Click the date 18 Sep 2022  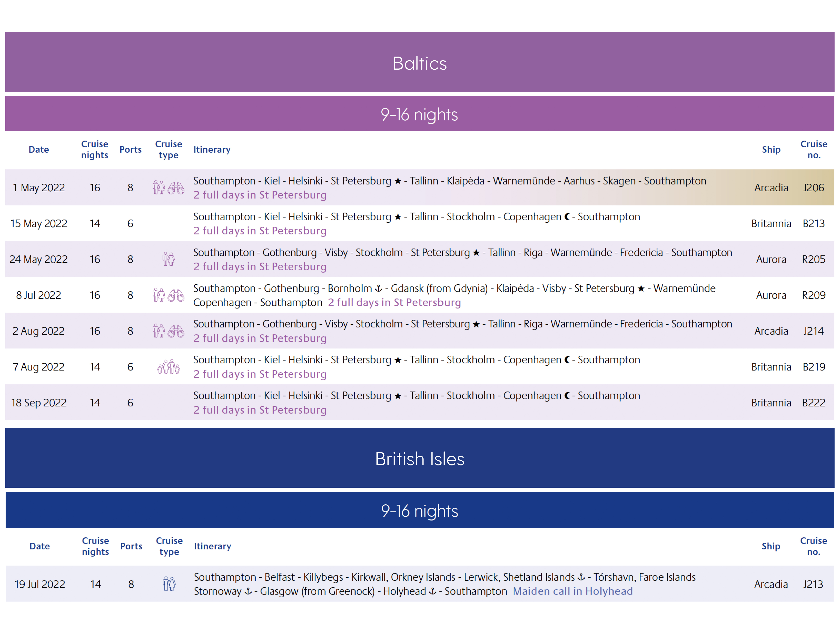tap(39, 403)
